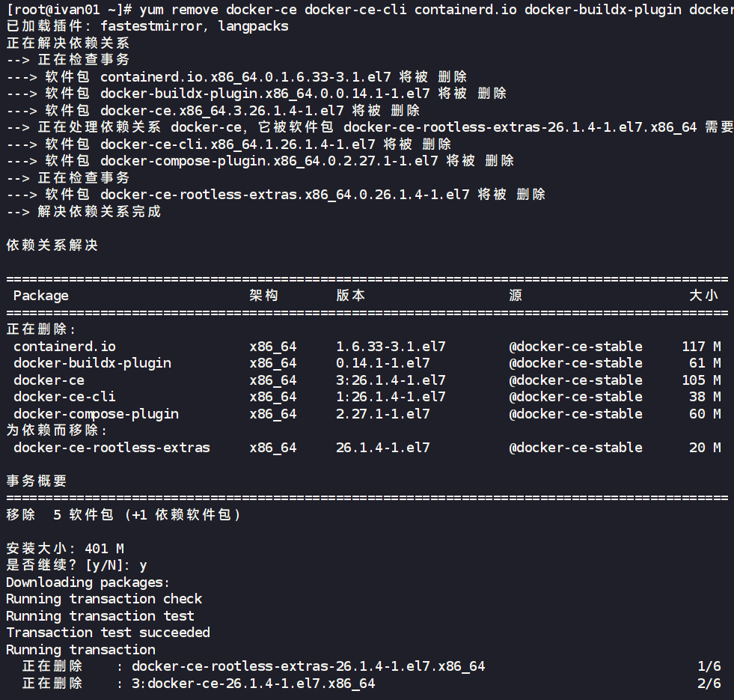Click the "Downloading packages:" line
The height and width of the screenshot is (700, 734).
pos(88,582)
